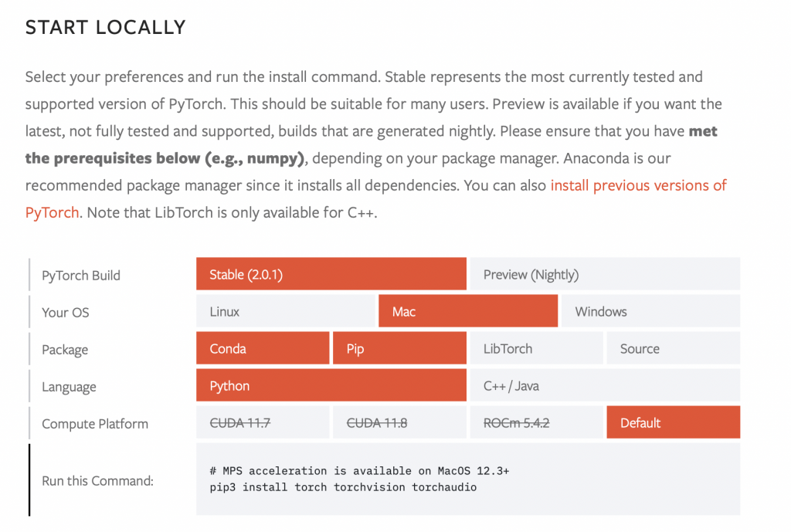Pick Mac as the operating system
Image resolution: width=791 pixels, height=532 pixels.
(467, 311)
